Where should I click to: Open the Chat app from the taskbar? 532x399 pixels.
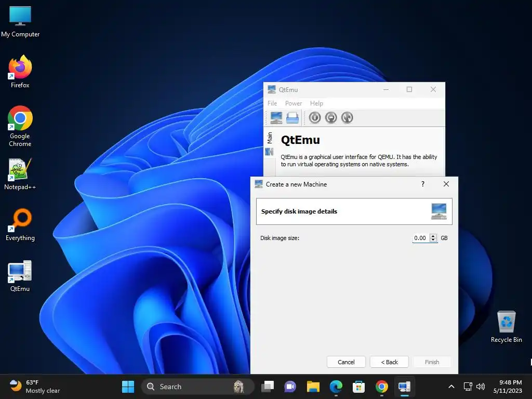290,387
